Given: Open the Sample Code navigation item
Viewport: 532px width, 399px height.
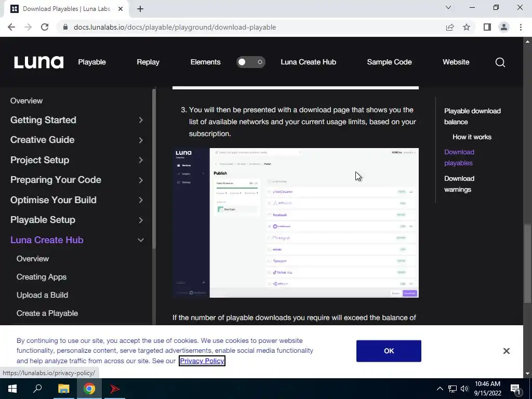Looking at the screenshot, I should (x=389, y=62).
